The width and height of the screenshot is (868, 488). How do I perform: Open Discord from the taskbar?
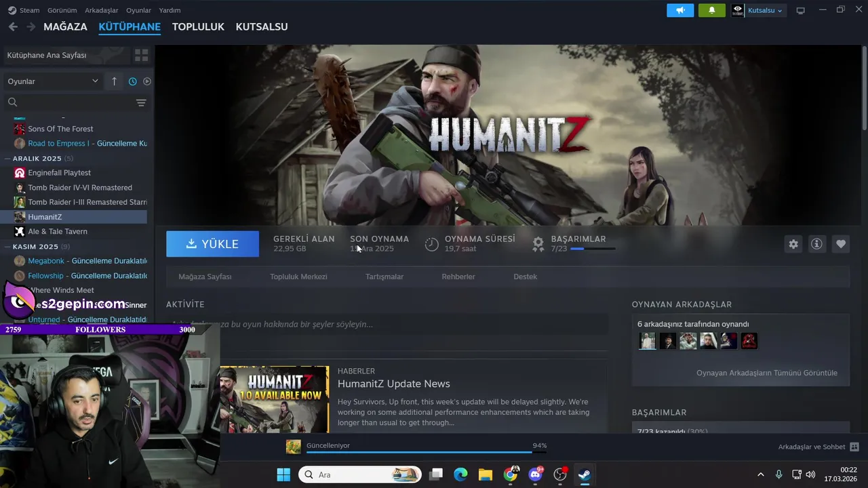coord(535,474)
